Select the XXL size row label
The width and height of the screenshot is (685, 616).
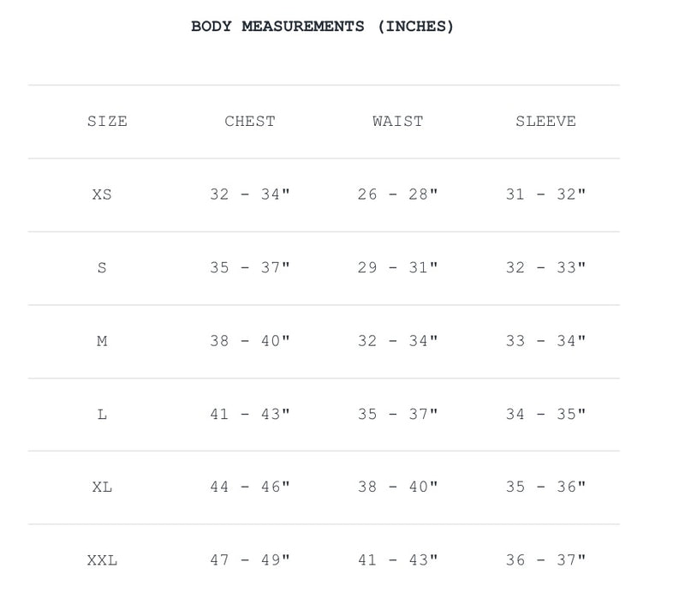point(102,560)
